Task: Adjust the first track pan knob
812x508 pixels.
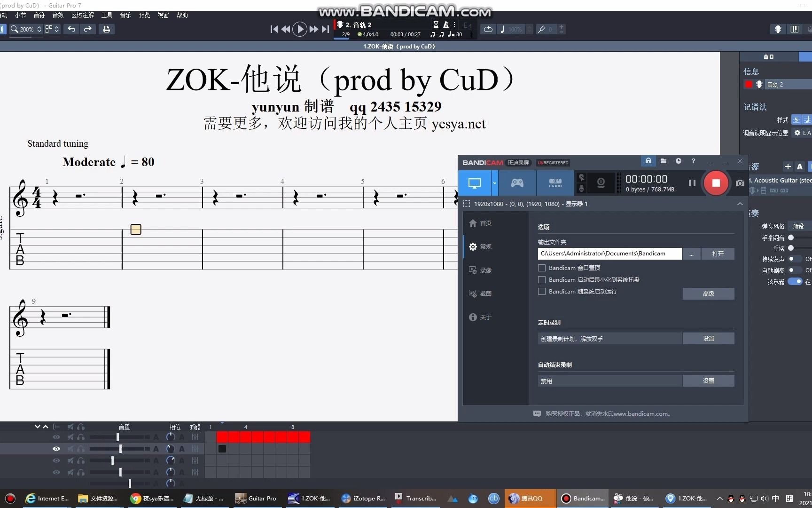Action: (x=171, y=437)
